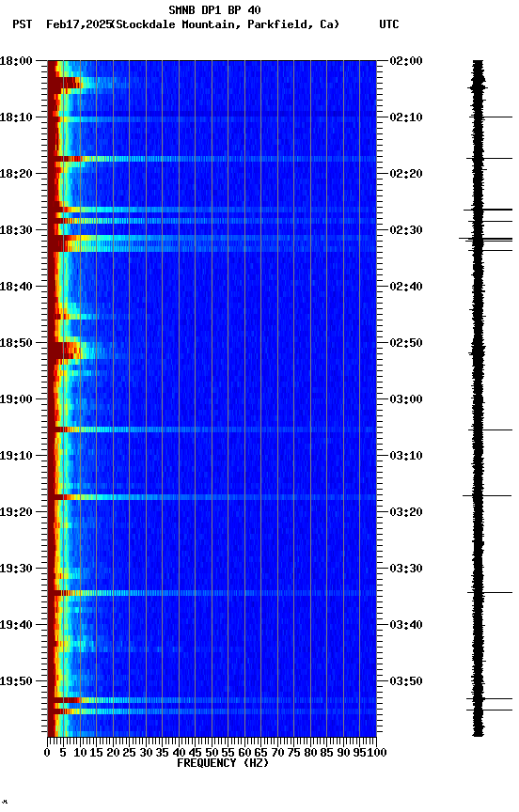The width and height of the screenshot is (519, 812).
Task: Click the 55 Hz frequency axis label
Action: click(228, 753)
